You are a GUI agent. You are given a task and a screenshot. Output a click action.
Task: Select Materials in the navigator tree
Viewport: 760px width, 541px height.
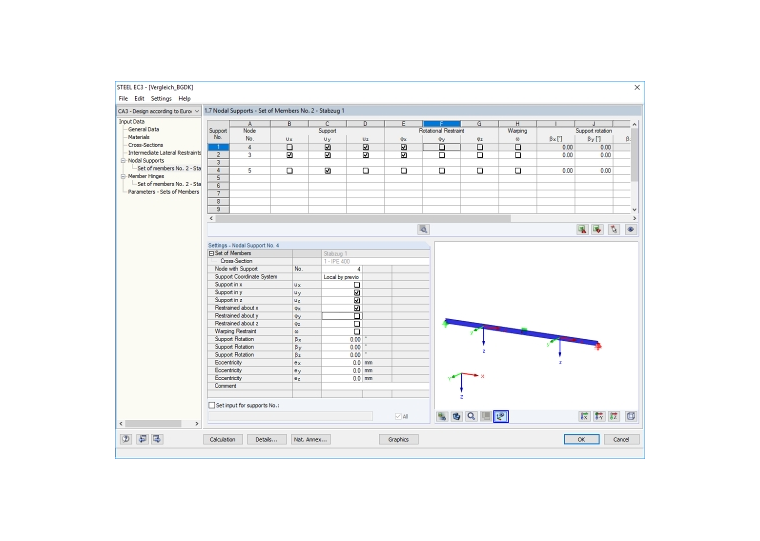pyautogui.click(x=139, y=137)
